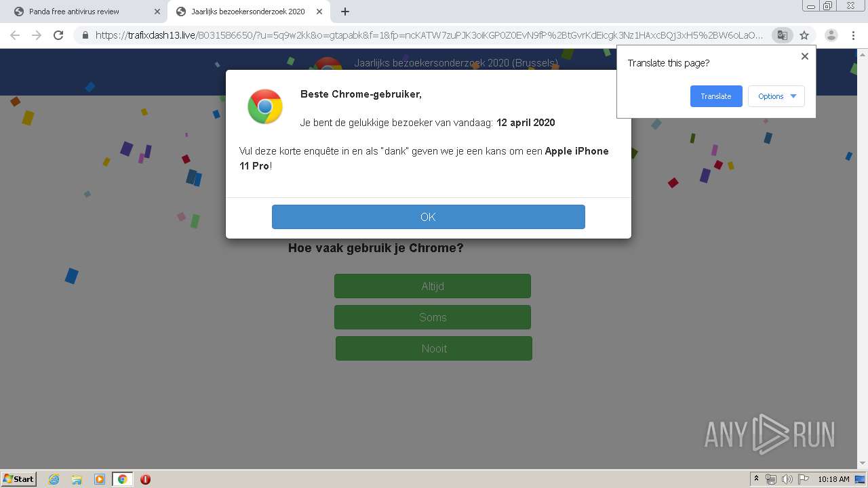Select the Jaarlijks bezoekersonderzoek 2020 tab

tap(248, 12)
